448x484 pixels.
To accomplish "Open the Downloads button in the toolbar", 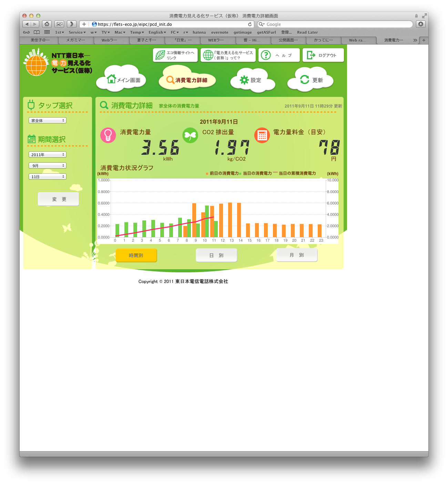I will (420, 24).
